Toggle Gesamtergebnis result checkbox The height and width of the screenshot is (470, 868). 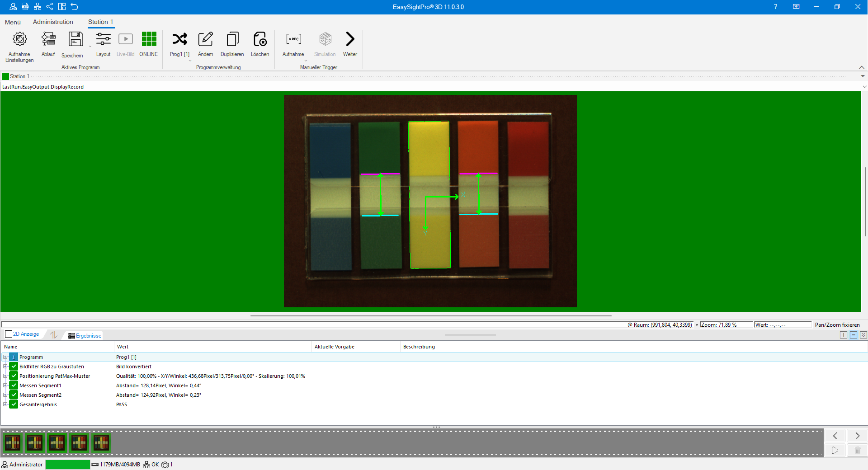point(14,404)
